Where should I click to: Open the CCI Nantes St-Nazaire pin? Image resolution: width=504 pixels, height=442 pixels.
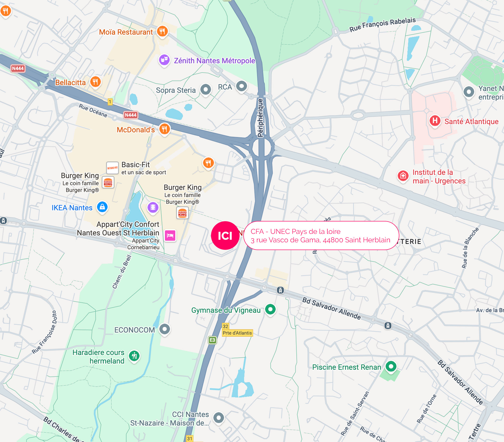coord(219,418)
